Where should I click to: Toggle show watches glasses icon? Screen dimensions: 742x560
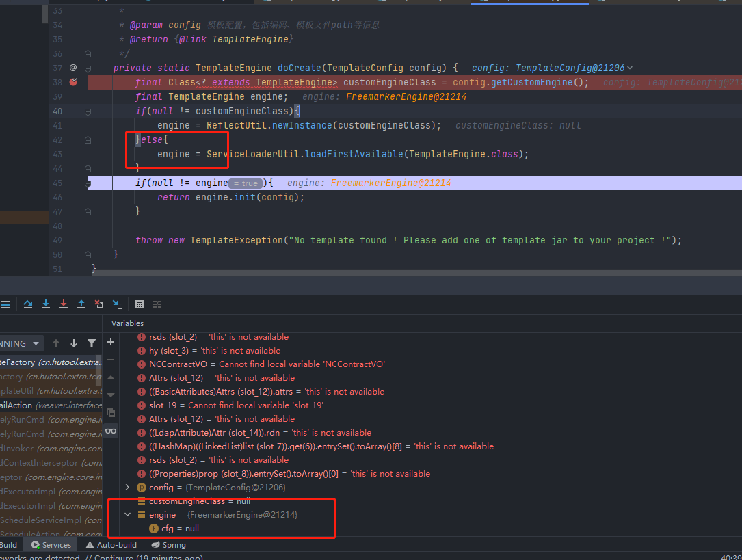pyautogui.click(x=111, y=431)
